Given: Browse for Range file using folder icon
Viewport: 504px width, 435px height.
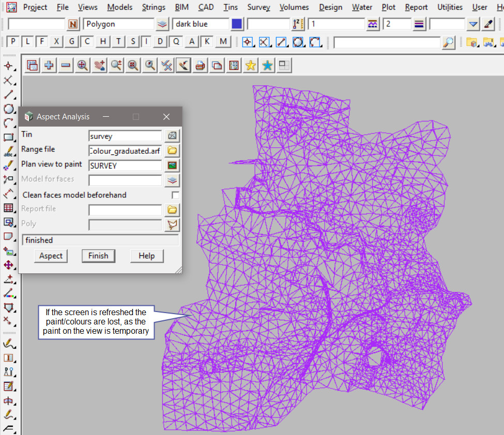Looking at the screenshot, I should coord(172,151).
